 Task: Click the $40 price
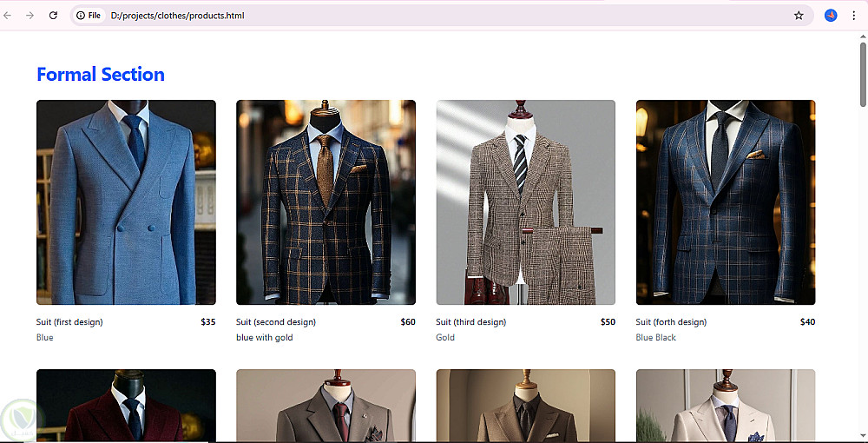[807, 322]
